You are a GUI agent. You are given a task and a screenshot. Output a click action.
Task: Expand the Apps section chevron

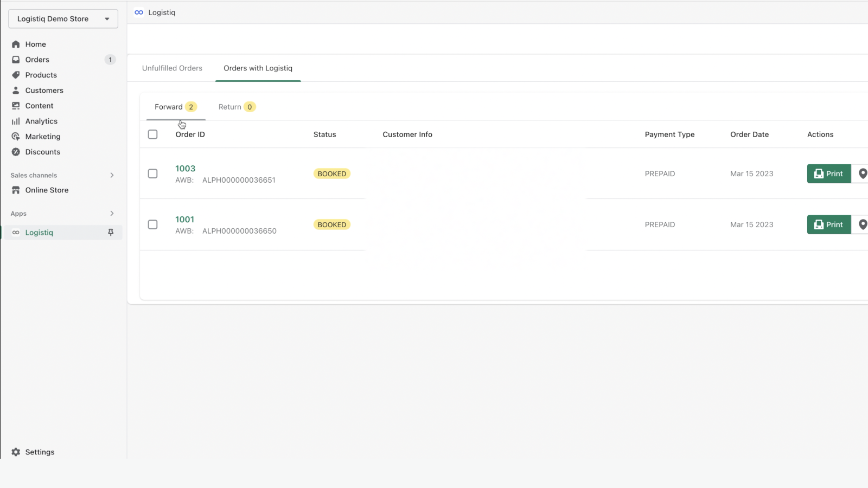(x=112, y=214)
